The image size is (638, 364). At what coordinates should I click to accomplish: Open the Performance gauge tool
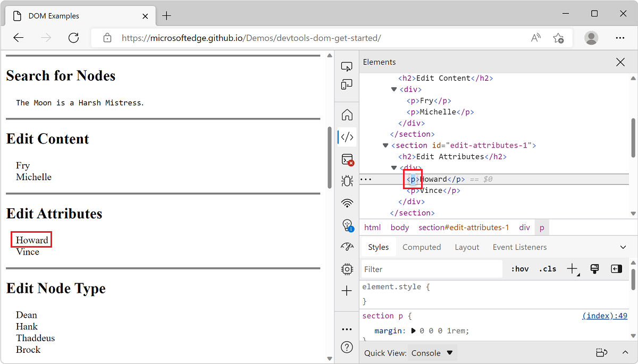pyautogui.click(x=347, y=247)
